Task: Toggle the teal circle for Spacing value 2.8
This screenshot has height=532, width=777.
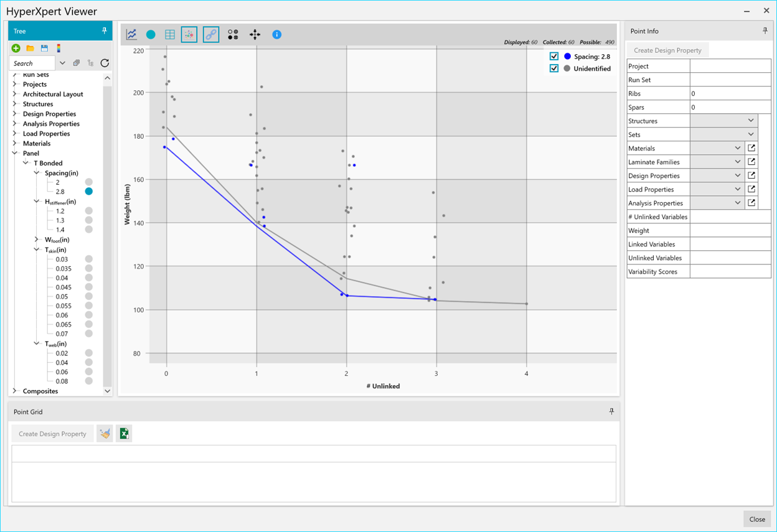Action: tap(89, 192)
